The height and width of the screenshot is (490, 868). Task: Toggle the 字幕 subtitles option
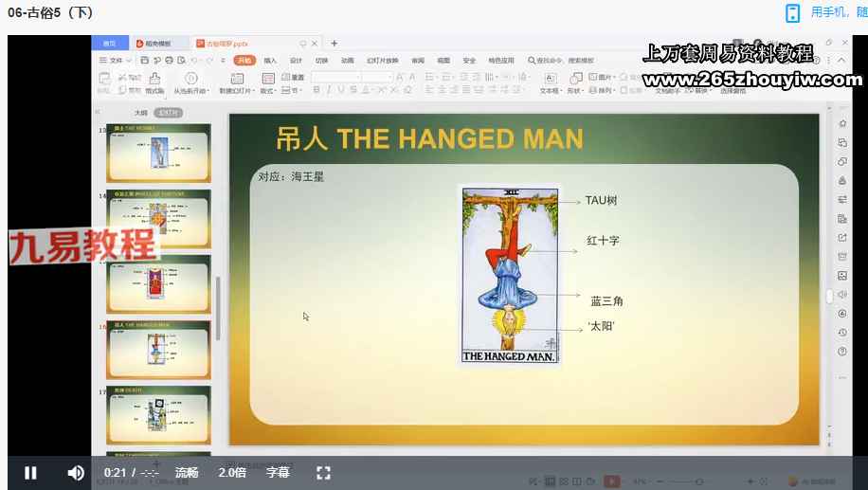pos(278,472)
